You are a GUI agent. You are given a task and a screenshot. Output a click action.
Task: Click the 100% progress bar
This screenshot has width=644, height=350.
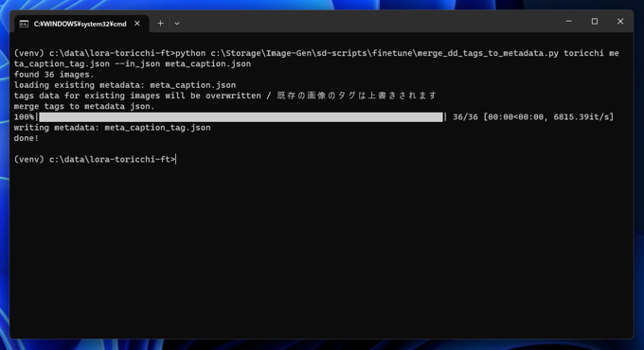tap(241, 117)
